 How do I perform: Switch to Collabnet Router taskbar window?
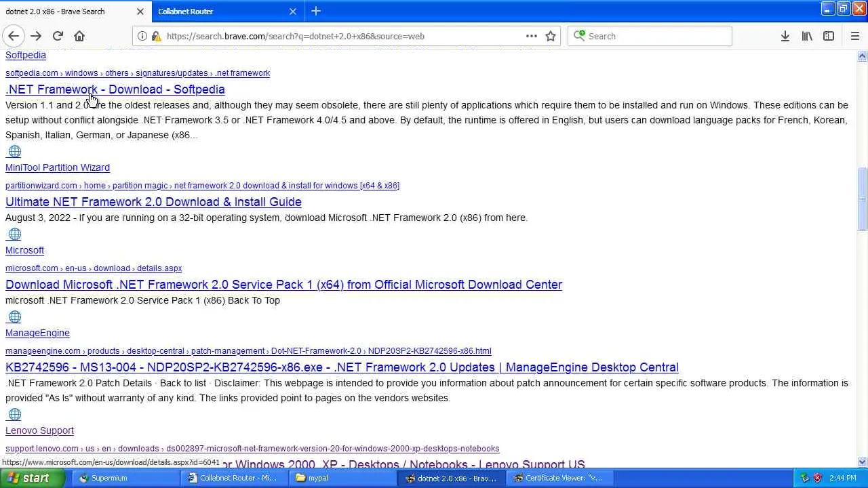234,478
